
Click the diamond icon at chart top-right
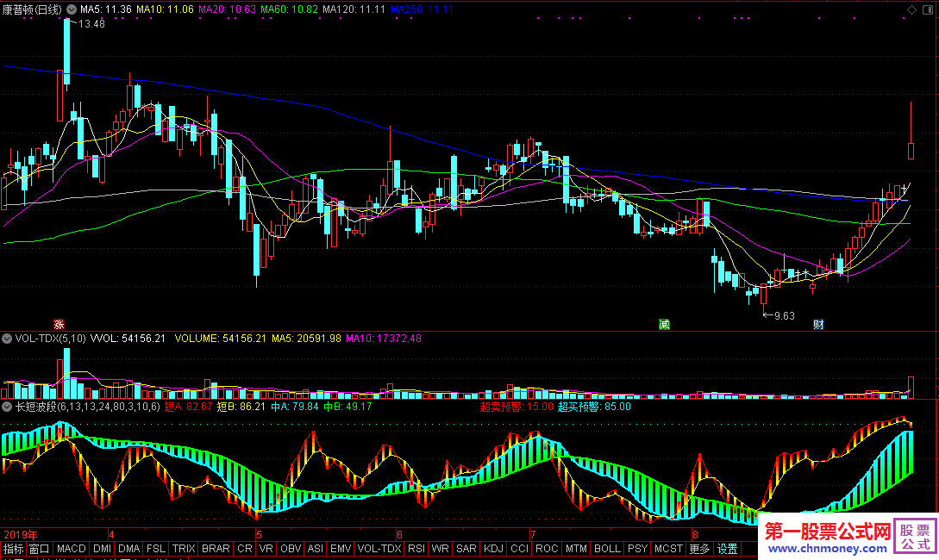click(x=911, y=9)
